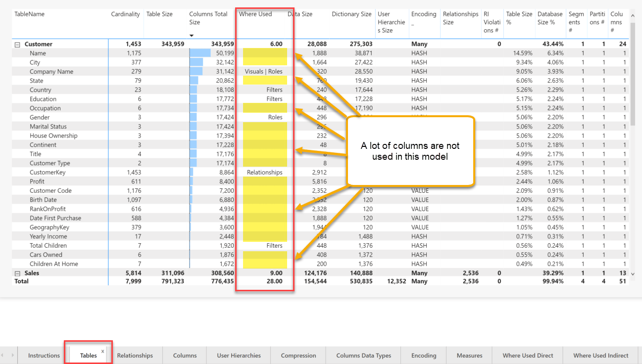Click the yellow Where Used cell for Name
This screenshot has width=642, height=364.
pyautogui.click(x=265, y=53)
